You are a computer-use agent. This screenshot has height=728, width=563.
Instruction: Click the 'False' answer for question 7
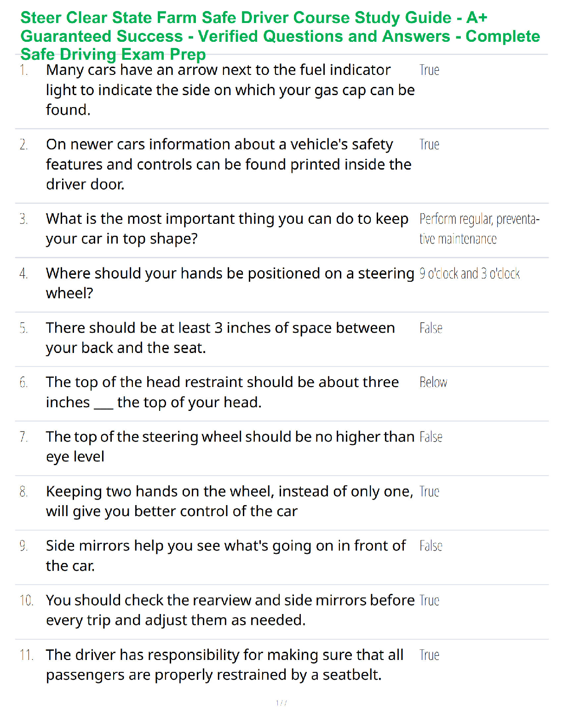click(x=431, y=437)
